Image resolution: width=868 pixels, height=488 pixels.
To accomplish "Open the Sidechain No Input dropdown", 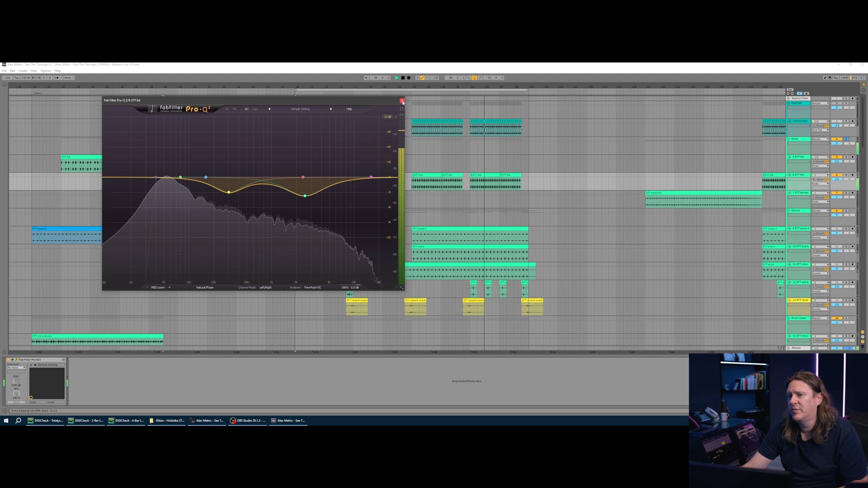I will pos(16,367).
